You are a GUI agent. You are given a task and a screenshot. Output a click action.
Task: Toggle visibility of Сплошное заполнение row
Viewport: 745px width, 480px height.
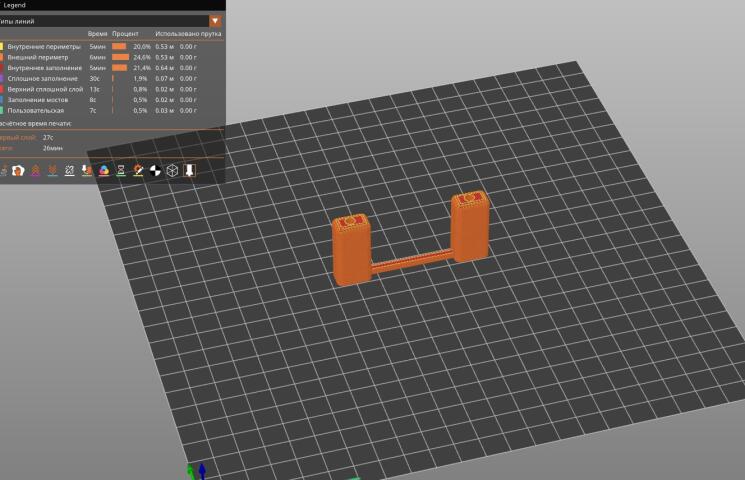click(x=112, y=78)
